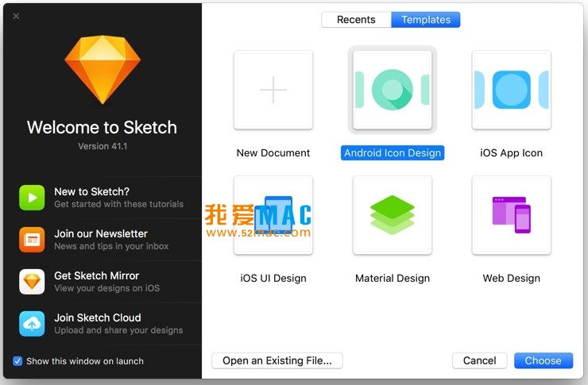Screen dimensions: 588x385
Task: Select the iOS App Icon thumbnail
Action: point(512,90)
